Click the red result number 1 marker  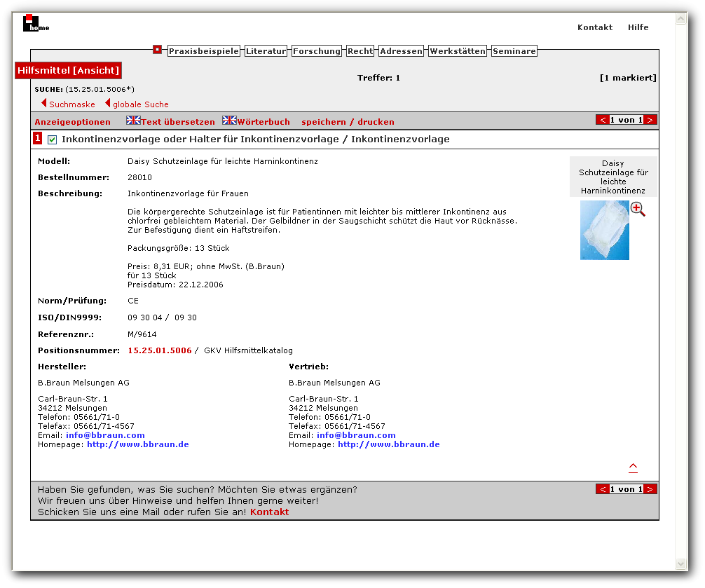click(38, 139)
